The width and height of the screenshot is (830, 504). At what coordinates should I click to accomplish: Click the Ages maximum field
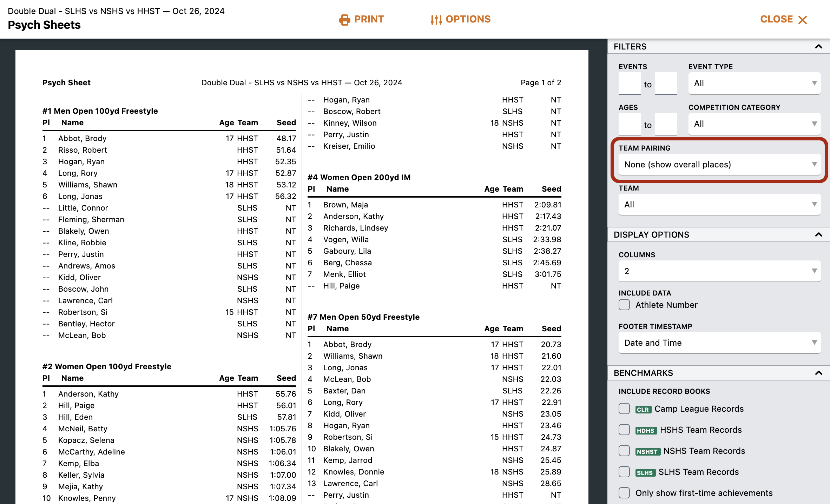(666, 124)
